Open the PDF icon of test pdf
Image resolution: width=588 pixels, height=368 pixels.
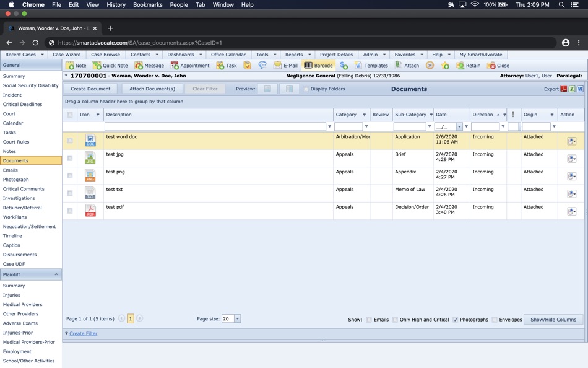coord(90,211)
